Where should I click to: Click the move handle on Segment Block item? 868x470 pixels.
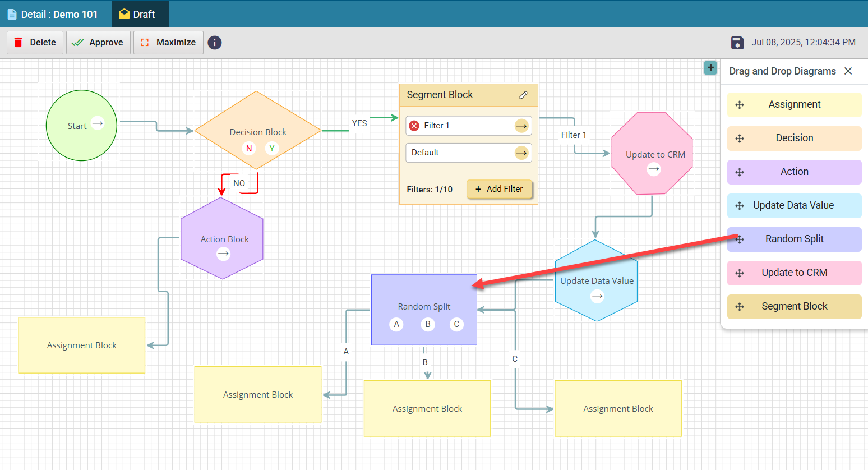click(740, 307)
